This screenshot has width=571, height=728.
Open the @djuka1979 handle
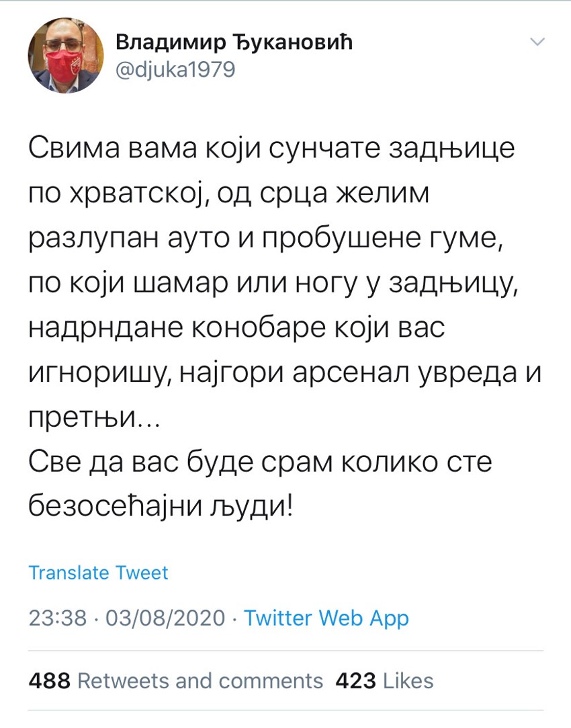click(175, 69)
